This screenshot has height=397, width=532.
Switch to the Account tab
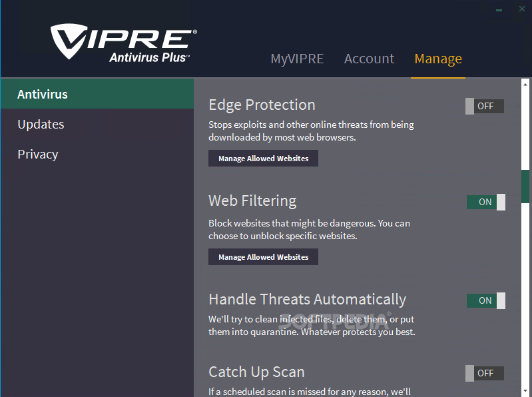(x=369, y=59)
